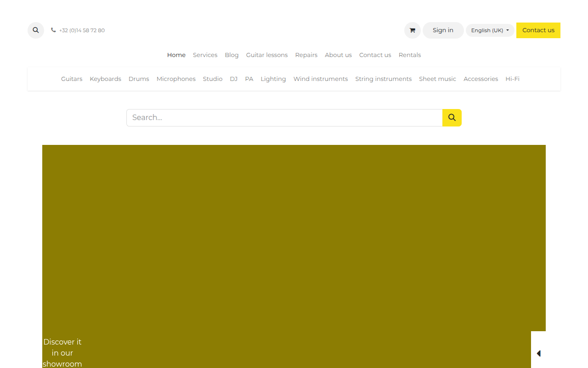Click the yellow Contact us button
The height and width of the screenshot is (368, 588).
click(538, 30)
